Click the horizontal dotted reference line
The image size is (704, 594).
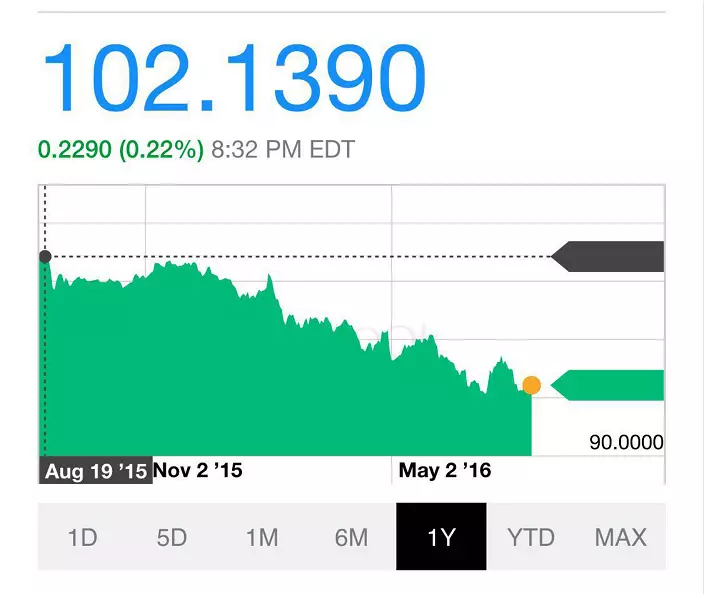click(300, 257)
